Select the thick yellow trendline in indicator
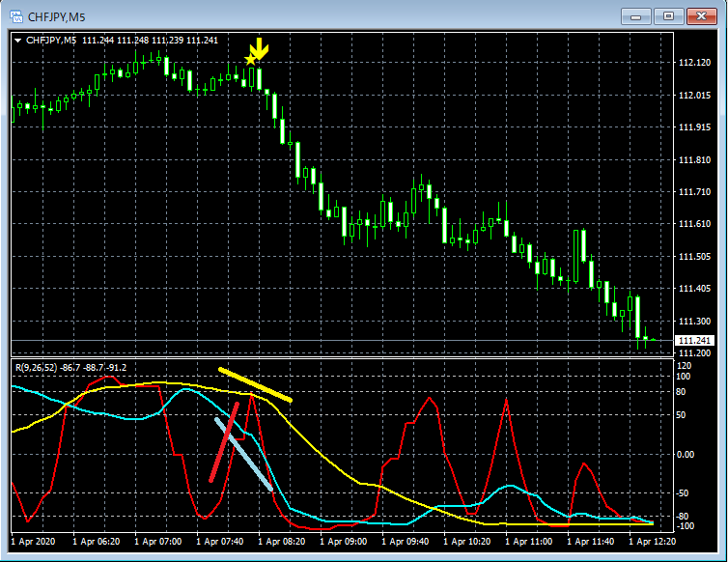 click(x=255, y=384)
